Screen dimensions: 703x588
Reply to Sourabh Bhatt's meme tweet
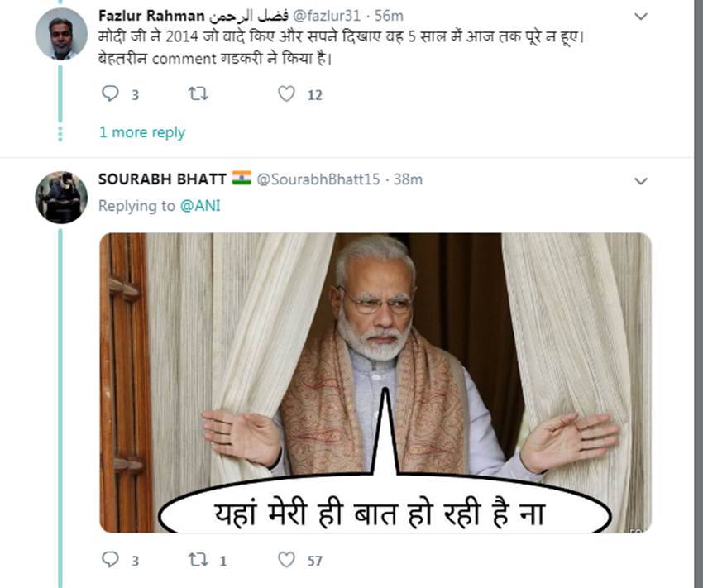pos(111,560)
